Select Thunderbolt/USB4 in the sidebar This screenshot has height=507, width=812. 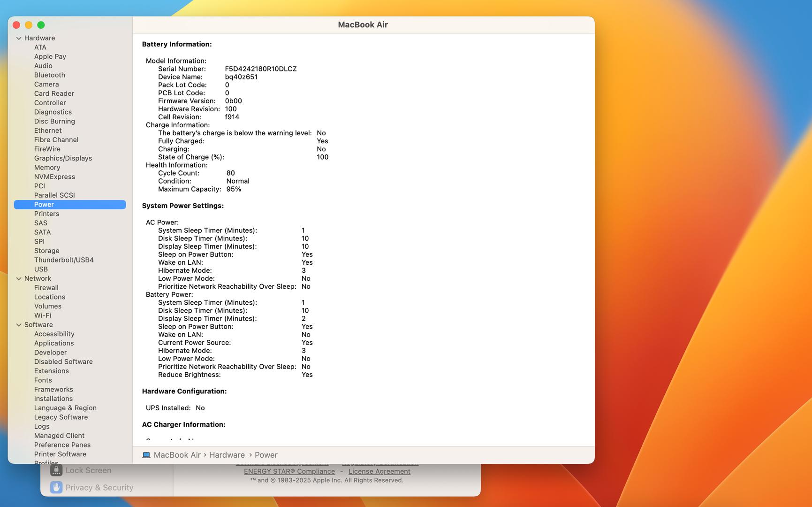(64, 260)
